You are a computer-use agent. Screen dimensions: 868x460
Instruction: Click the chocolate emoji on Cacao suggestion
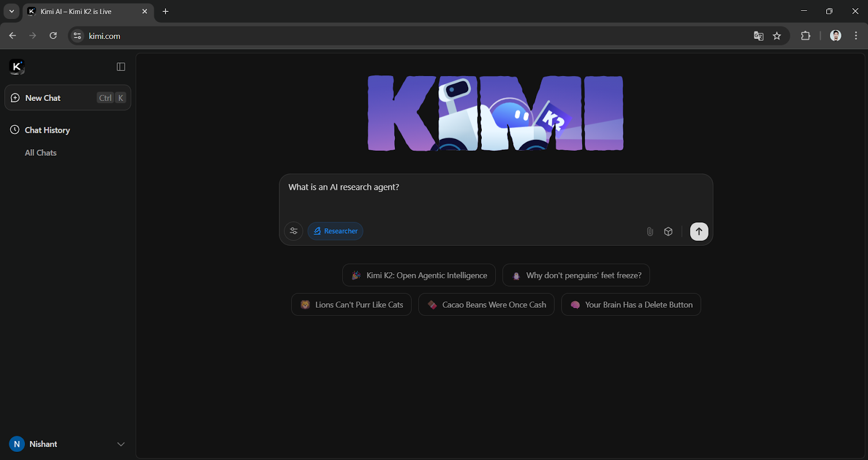click(x=432, y=305)
